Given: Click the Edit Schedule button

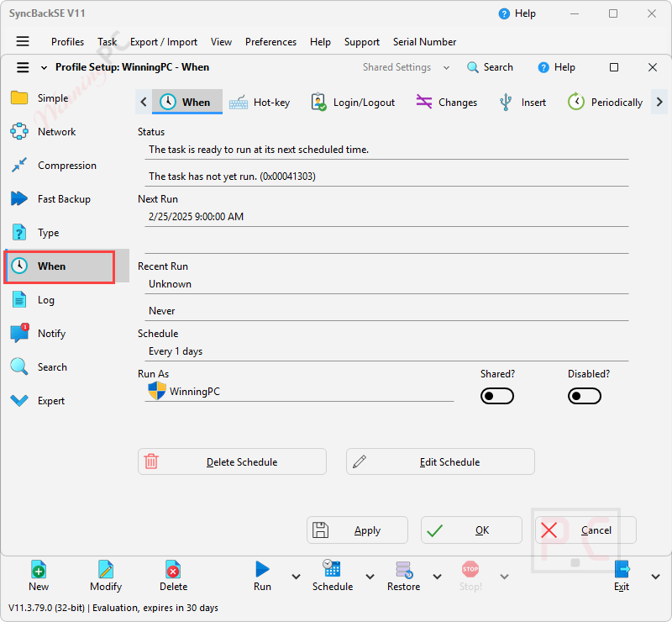Looking at the screenshot, I should 440,461.
